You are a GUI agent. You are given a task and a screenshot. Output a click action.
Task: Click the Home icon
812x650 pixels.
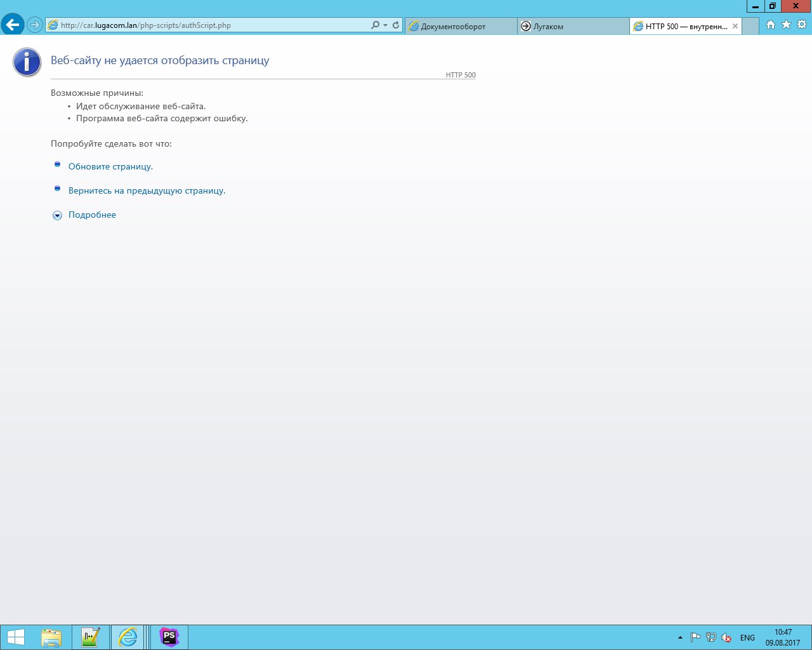point(771,25)
